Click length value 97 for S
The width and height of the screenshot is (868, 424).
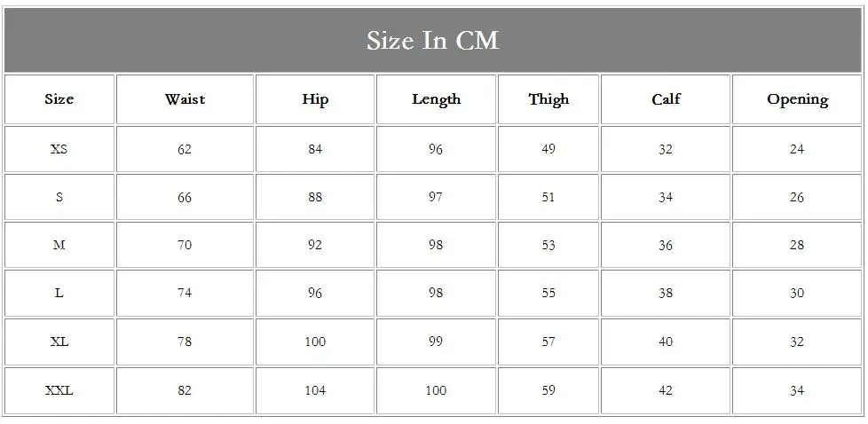[436, 197]
